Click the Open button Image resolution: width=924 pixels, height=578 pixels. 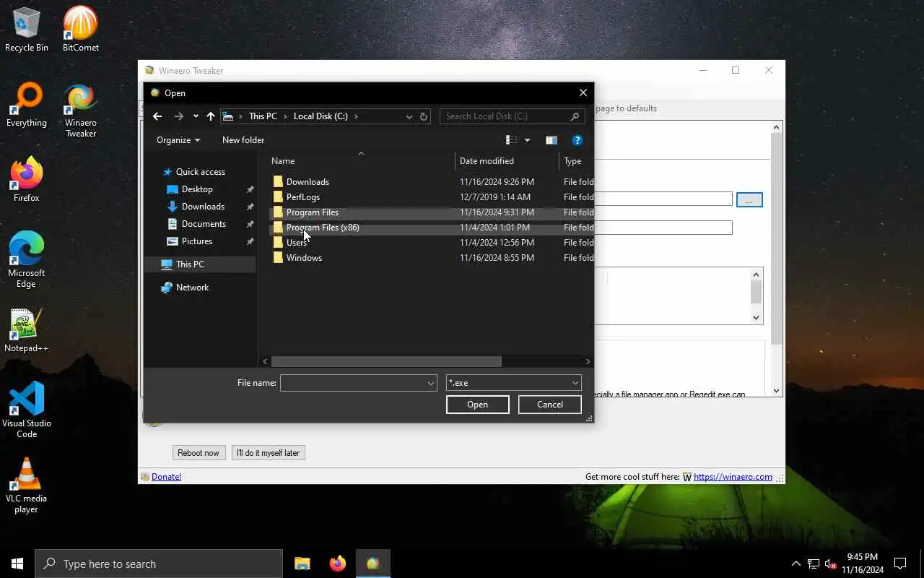point(478,405)
